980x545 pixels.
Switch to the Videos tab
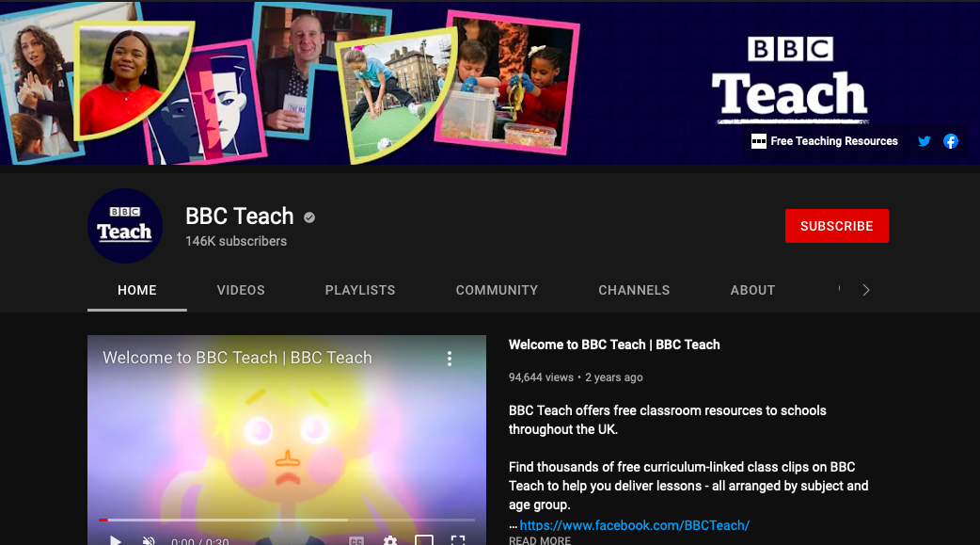tap(241, 290)
